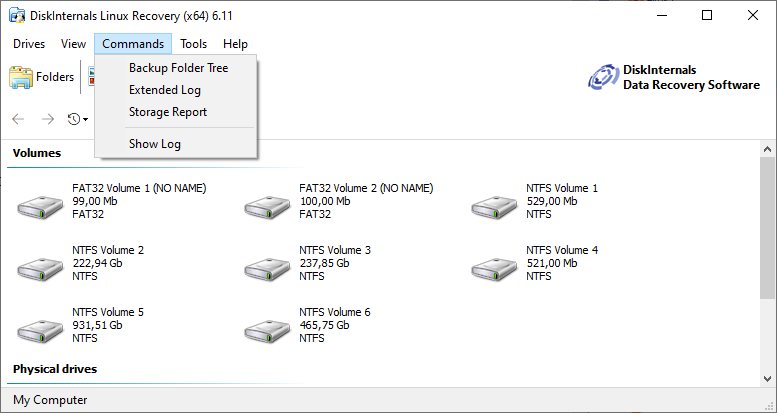Choose Extended Log menu entry
The height and width of the screenshot is (413, 777).
point(165,90)
